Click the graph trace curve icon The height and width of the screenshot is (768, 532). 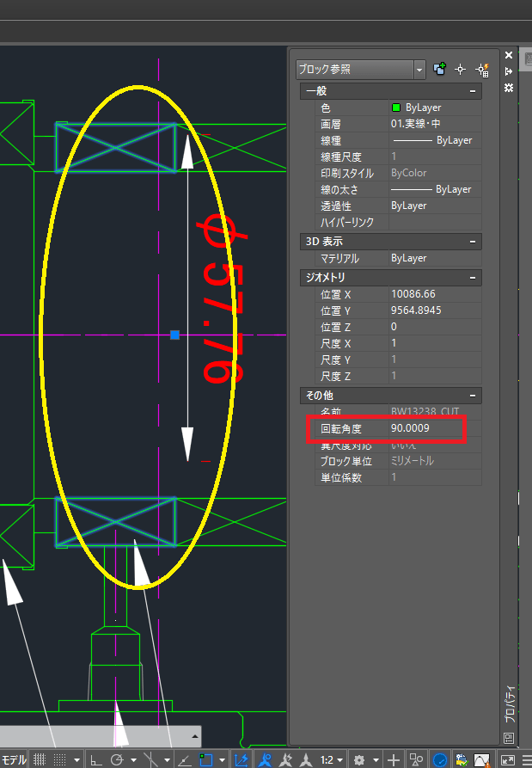482,759
